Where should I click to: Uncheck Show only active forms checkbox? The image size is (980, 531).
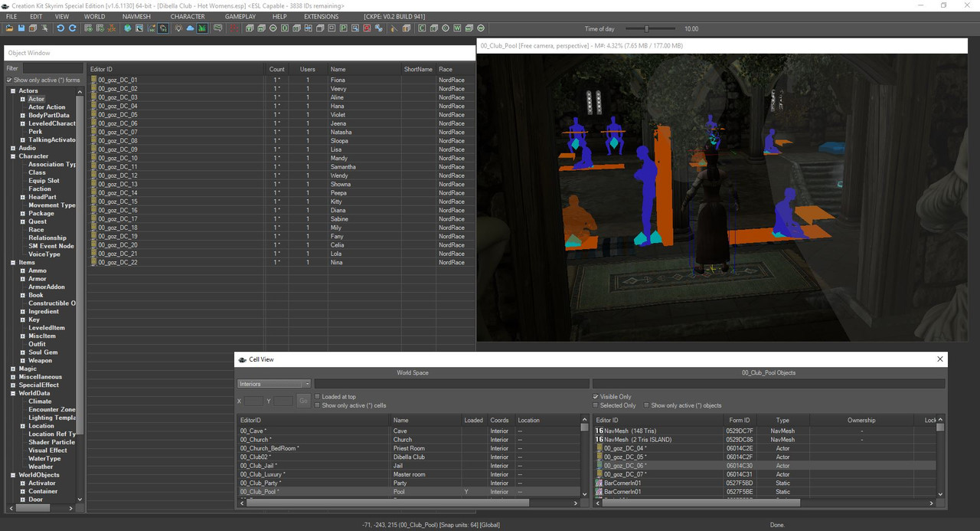pyautogui.click(x=9, y=80)
